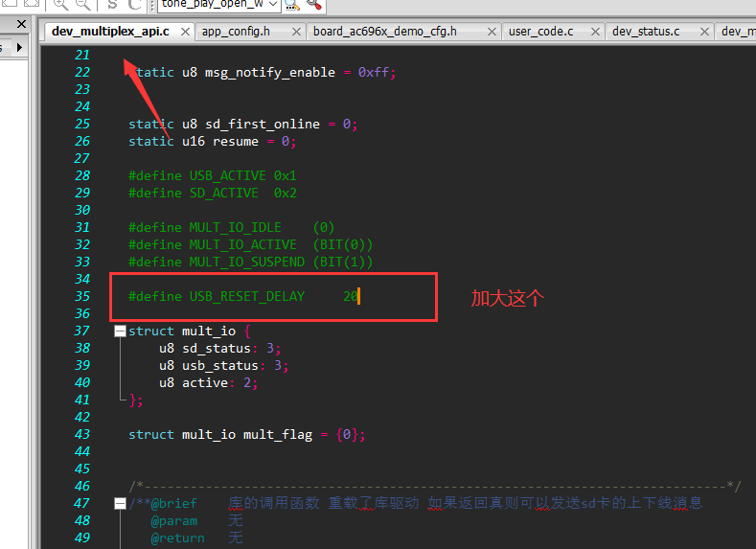Click the MULT_IO_ACTIVE macro name
The image size is (756, 549).
click(243, 245)
